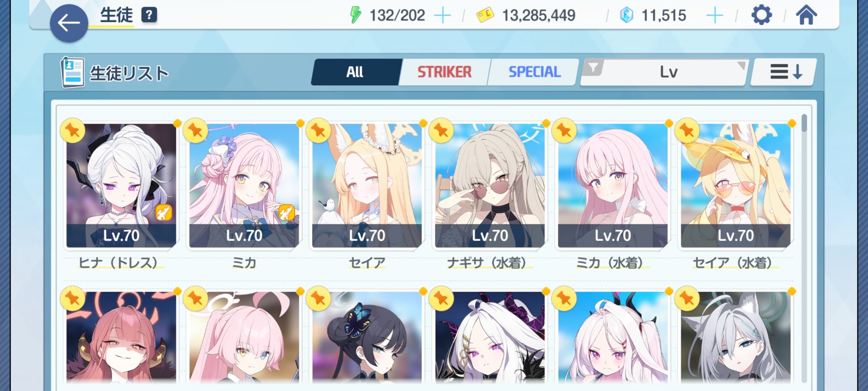Switch sort order with descending arrow button
Image resolution: width=868 pixels, height=391 pixels.
pos(785,72)
